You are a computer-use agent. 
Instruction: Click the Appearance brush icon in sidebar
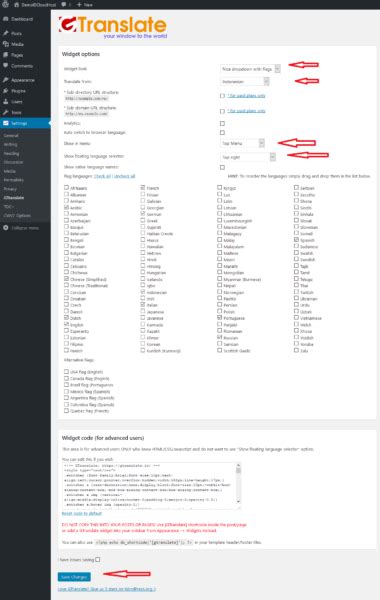[5, 80]
